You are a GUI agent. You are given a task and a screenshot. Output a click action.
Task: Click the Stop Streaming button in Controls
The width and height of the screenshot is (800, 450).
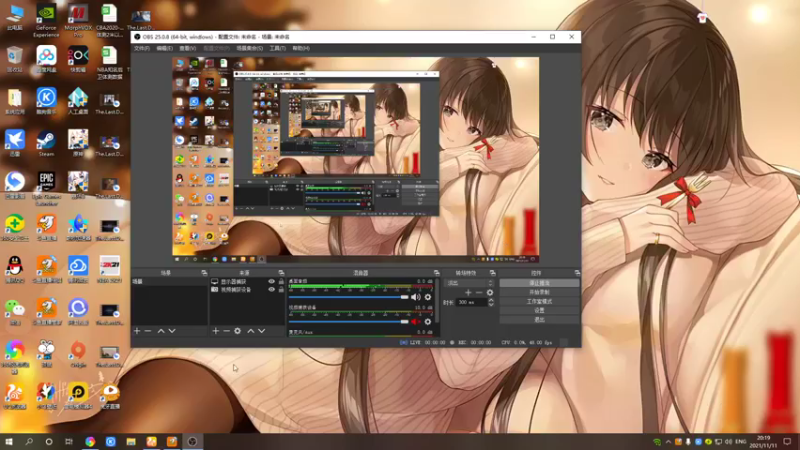coord(539,283)
